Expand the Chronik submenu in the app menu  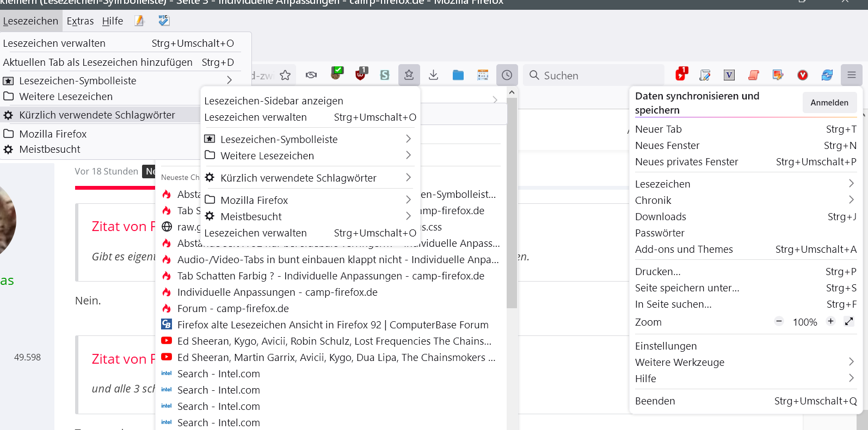click(745, 200)
